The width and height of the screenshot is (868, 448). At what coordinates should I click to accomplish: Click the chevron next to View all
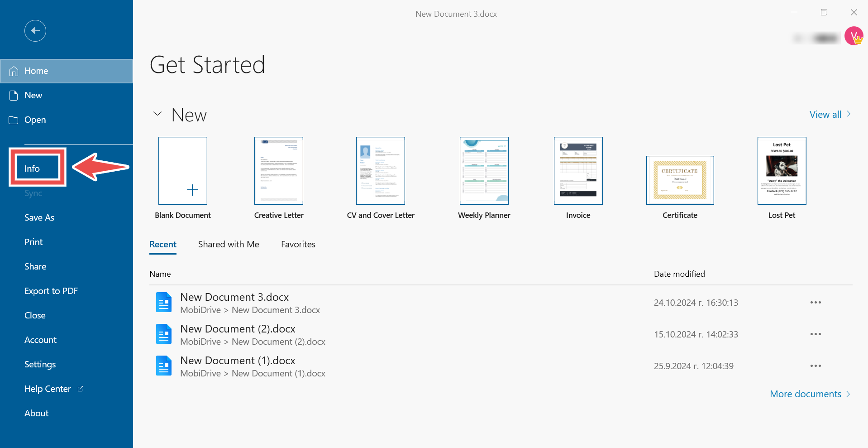click(x=849, y=114)
